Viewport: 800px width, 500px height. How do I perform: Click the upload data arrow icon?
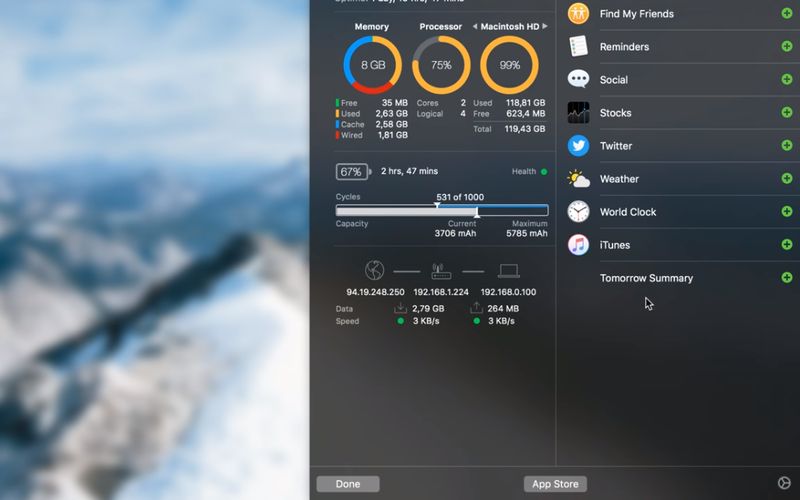tap(476, 308)
